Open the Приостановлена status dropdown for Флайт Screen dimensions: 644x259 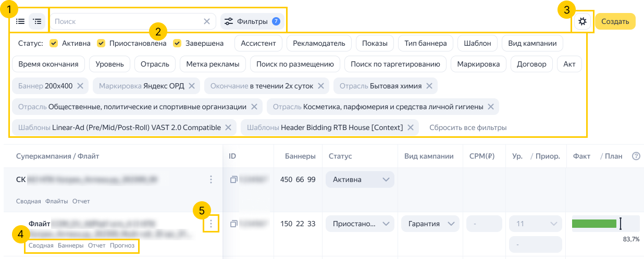point(360,224)
